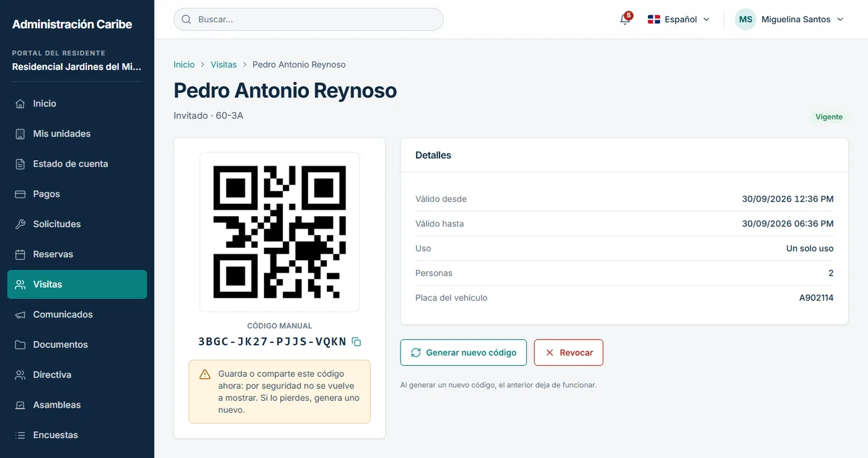Click the Personas row label
Viewport: 868px width, 458px height.
coord(434,273)
